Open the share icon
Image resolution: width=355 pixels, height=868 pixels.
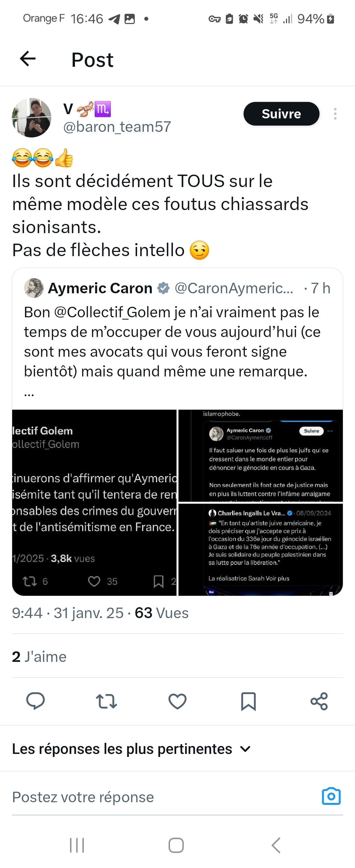point(319,701)
